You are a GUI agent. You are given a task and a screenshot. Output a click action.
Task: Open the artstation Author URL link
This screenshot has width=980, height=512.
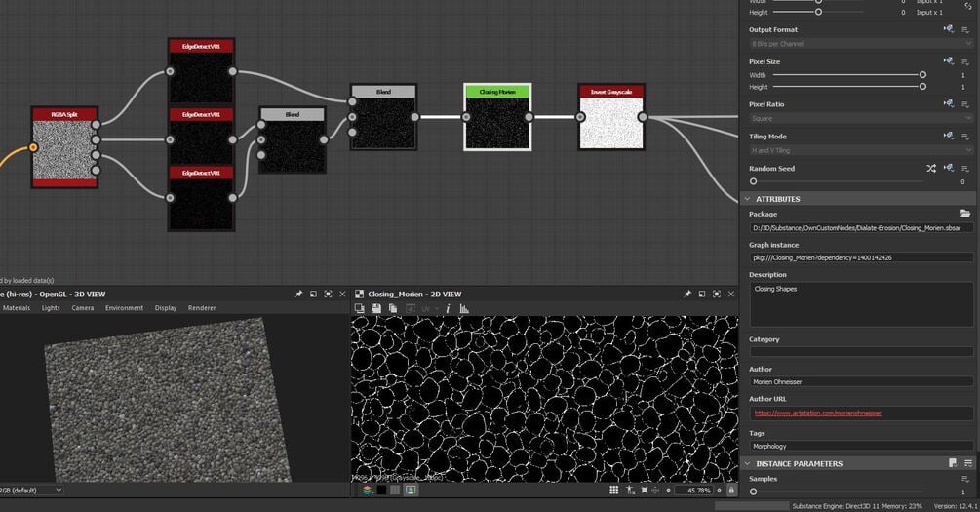click(x=817, y=413)
